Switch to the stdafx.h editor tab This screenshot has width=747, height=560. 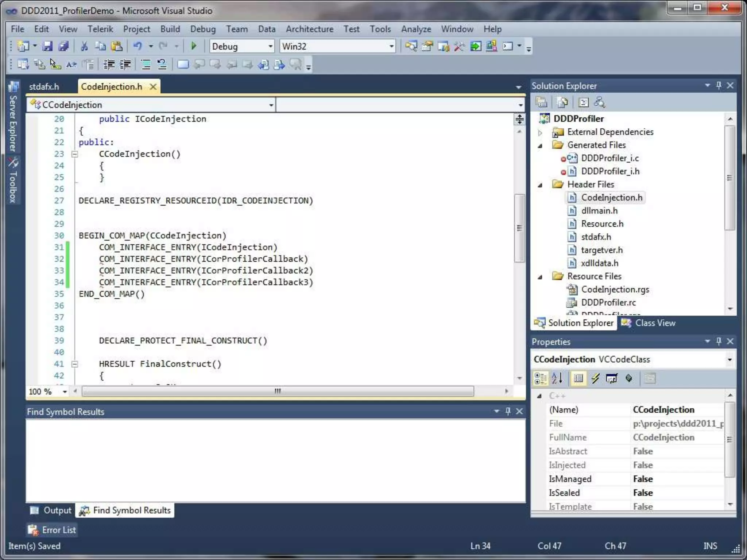point(44,87)
